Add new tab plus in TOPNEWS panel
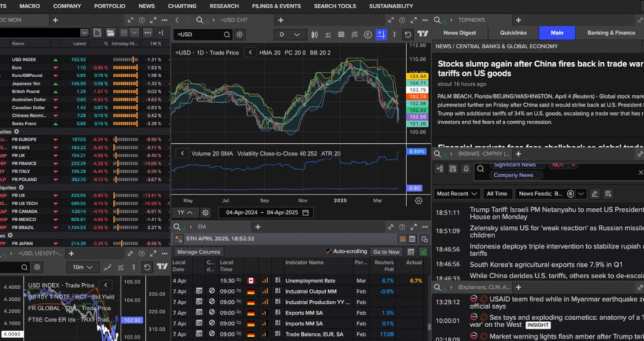Image resolution: width=644 pixels, height=341 pixels. click(x=518, y=19)
